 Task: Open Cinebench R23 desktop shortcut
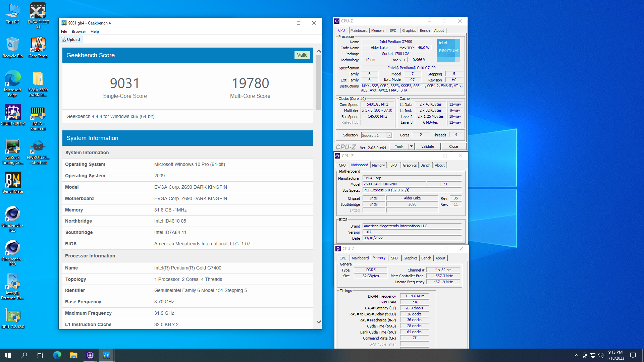[x=13, y=220]
